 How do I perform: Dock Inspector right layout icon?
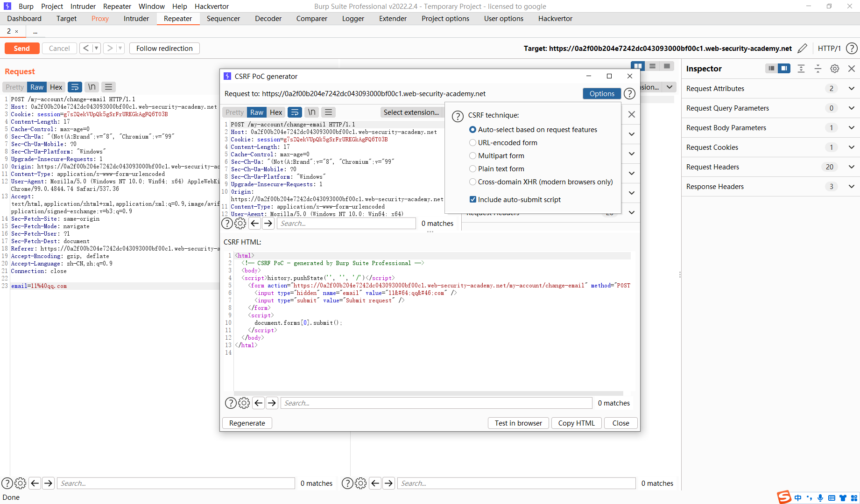click(x=784, y=69)
